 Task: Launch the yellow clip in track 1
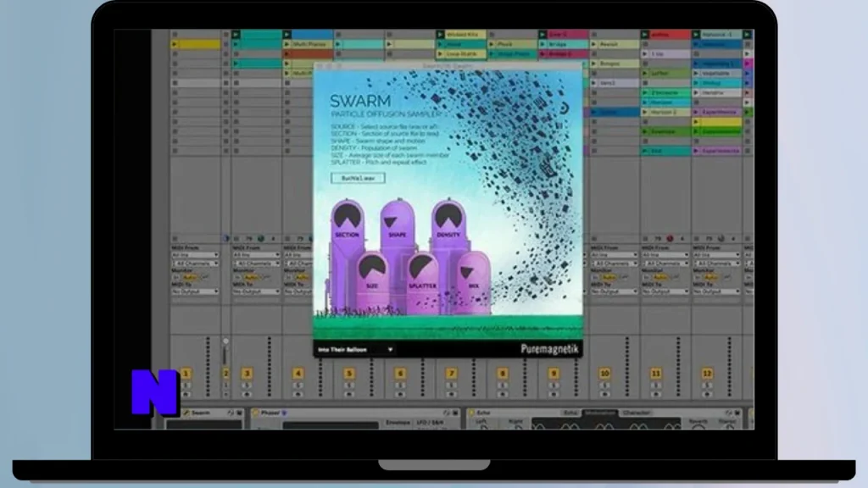click(175, 44)
